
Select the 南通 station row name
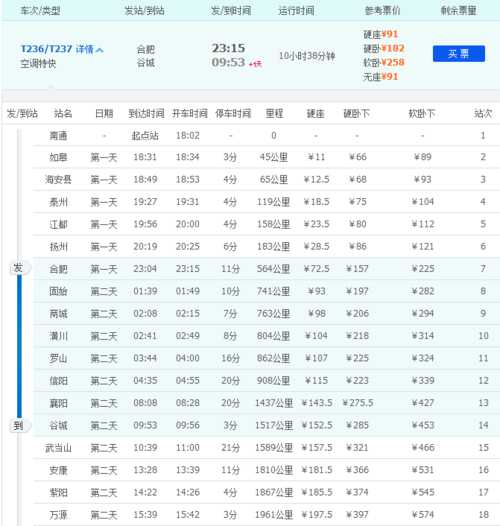click(x=58, y=136)
